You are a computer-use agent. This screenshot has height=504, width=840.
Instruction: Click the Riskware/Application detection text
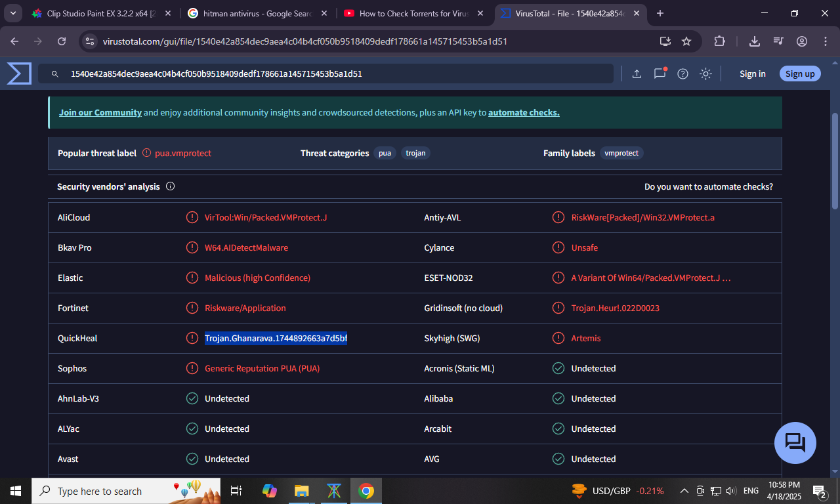pos(245,308)
